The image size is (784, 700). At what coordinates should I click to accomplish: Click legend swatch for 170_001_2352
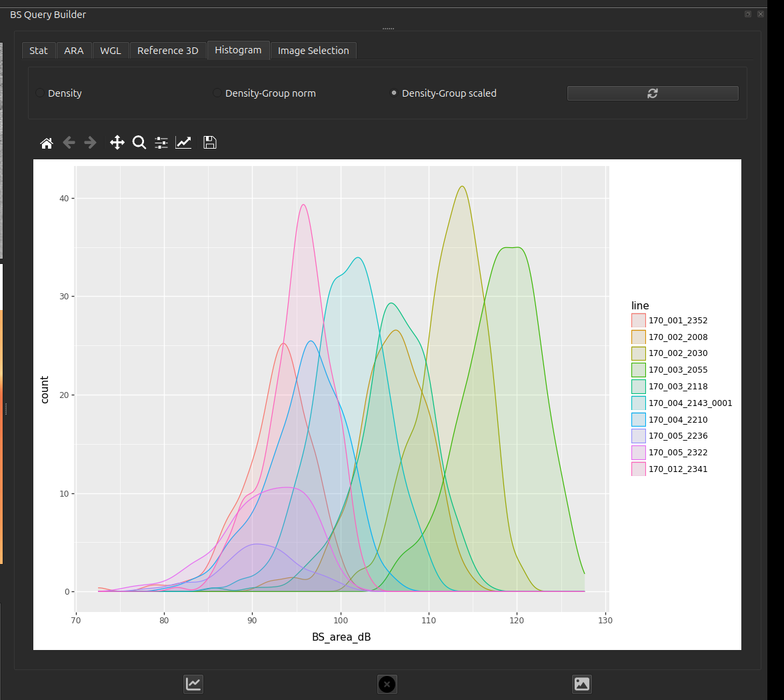(x=639, y=321)
